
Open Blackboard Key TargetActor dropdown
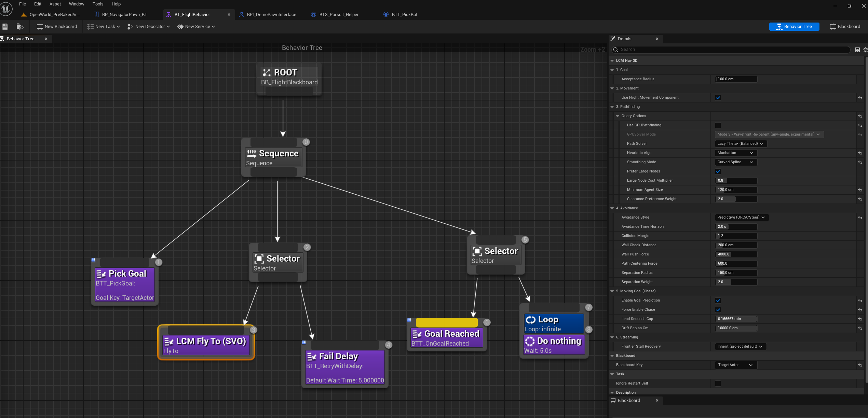click(x=736, y=365)
